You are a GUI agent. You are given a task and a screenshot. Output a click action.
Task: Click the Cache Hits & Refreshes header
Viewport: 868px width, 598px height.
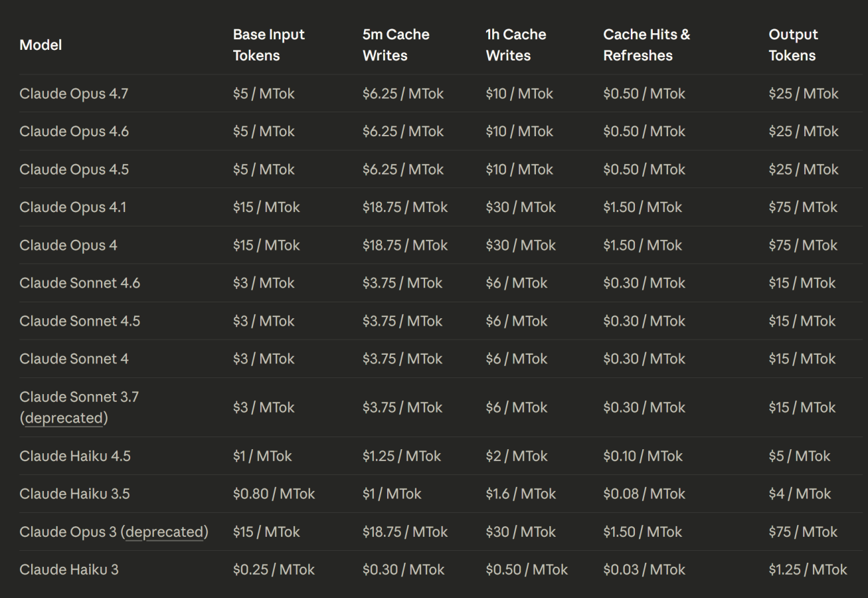point(646,45)
